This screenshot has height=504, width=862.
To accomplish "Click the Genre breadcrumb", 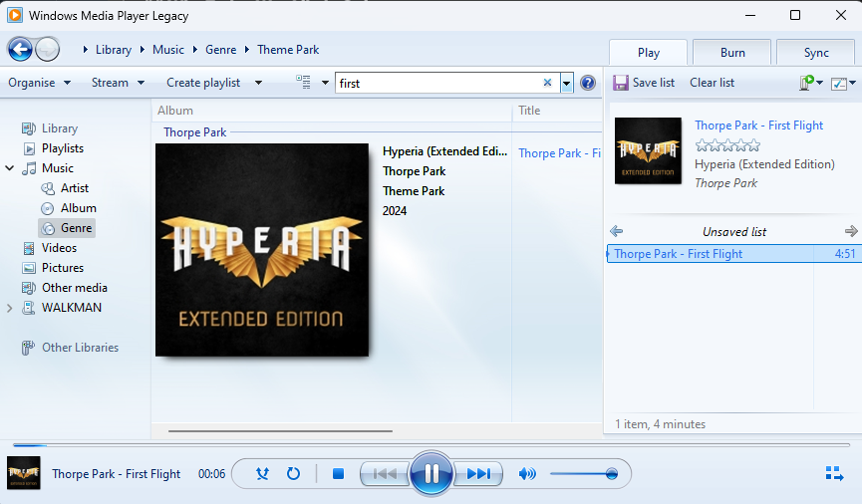I will pyautogui.click(x=220, y=50).
